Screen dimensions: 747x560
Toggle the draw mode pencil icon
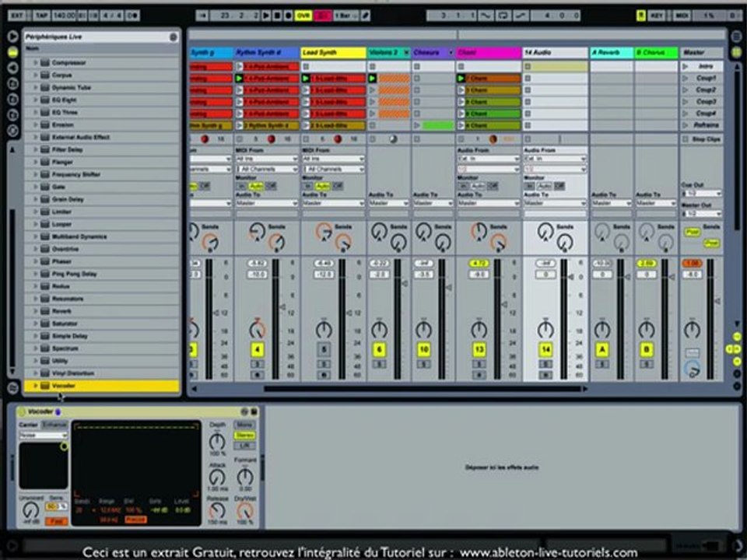[x=366, y=16]
